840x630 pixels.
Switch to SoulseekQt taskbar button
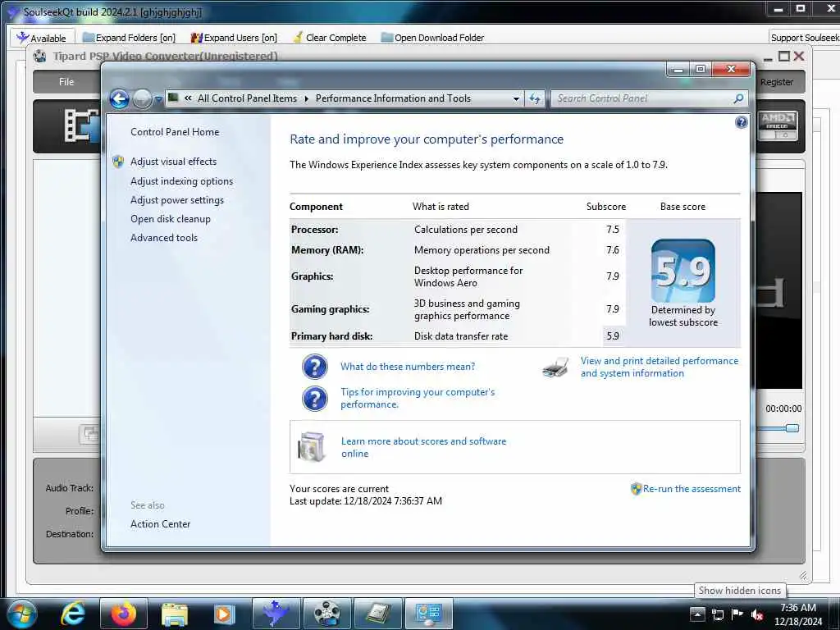[276, 614]
